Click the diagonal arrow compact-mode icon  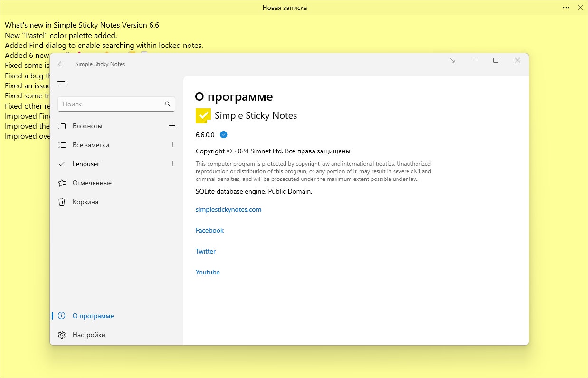coord(452,61)
